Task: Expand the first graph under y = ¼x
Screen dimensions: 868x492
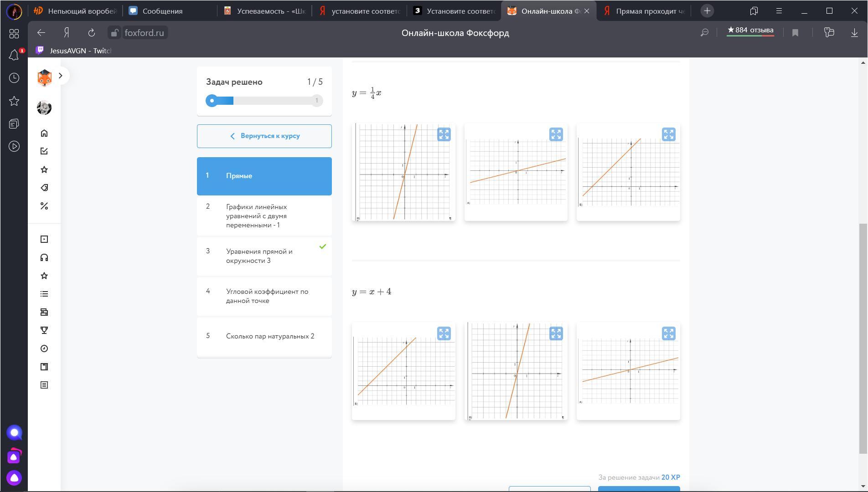Action: click(x=444, y=134)
